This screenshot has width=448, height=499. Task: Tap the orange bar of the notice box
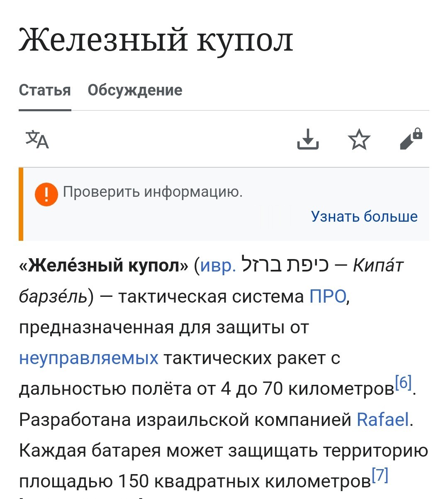pos(21,204)
